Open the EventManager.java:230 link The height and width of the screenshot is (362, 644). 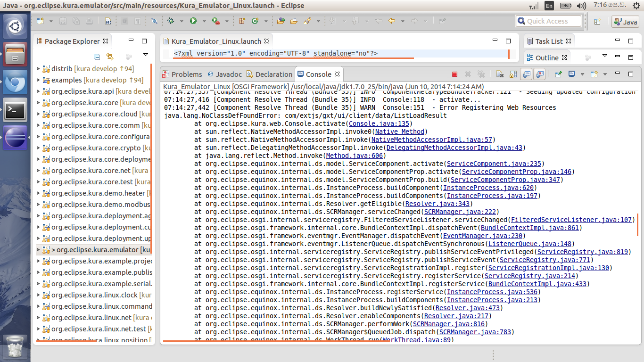(483, 236)
